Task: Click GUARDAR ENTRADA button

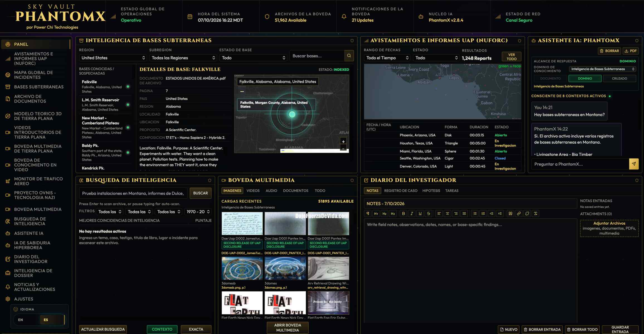Action: pyautogui.click(x=620, y=330)
